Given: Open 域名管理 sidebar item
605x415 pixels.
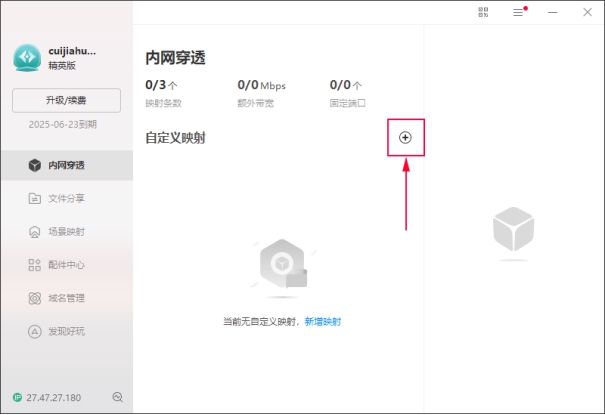Looking at the screenshot, I should [x=66, y=297].
